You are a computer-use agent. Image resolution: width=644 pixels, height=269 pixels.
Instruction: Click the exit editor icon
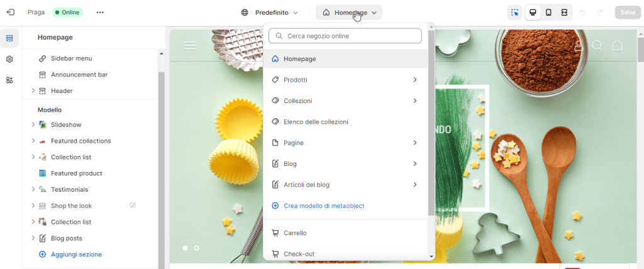10,12
